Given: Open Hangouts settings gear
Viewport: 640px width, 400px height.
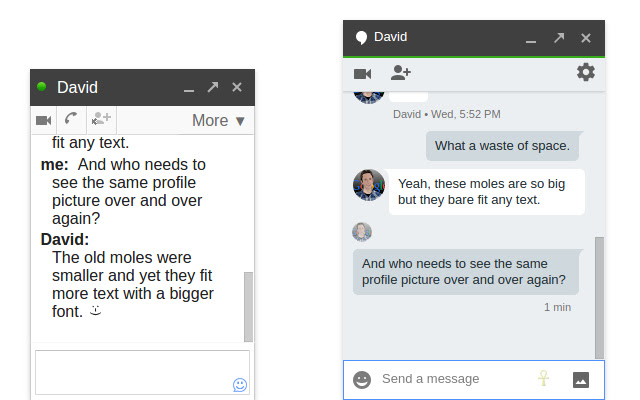Looking at the screenshot, I should [x=586, y=72].
